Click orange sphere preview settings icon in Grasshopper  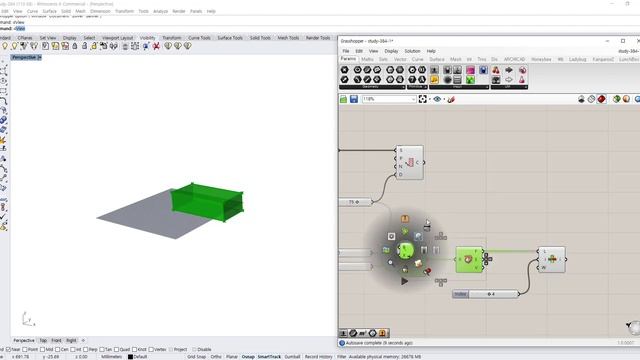pyautogui.click(x=627, y=99)
